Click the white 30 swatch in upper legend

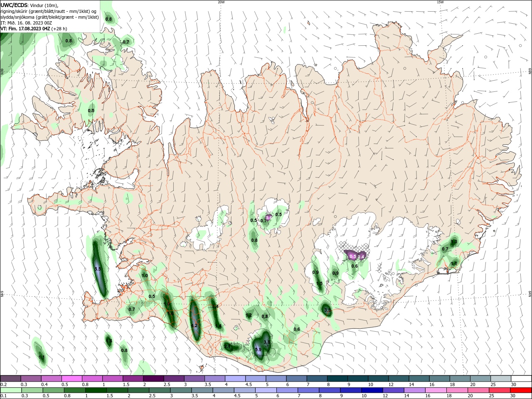(521, 379)
